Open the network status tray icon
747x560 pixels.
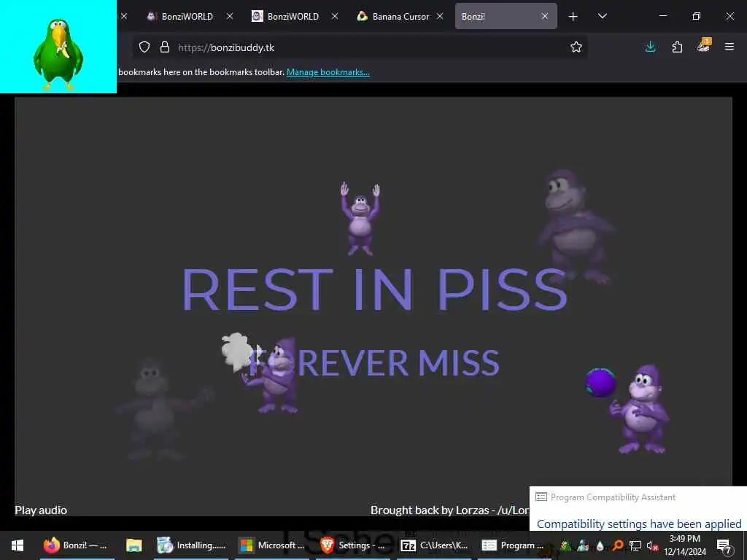[x=635, y=545]
